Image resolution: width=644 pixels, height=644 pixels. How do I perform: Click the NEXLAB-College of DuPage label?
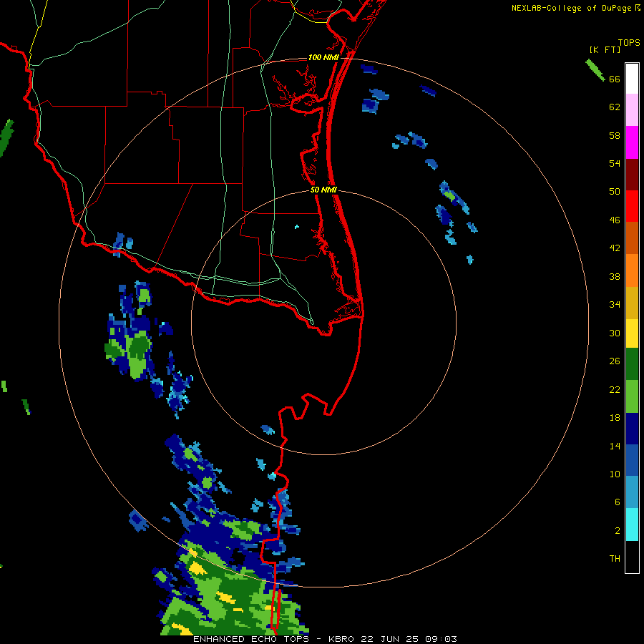click(571, 8)
